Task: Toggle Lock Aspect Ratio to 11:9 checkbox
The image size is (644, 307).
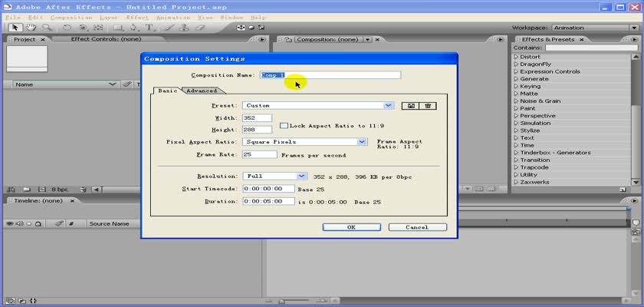Action: (284, 125)
